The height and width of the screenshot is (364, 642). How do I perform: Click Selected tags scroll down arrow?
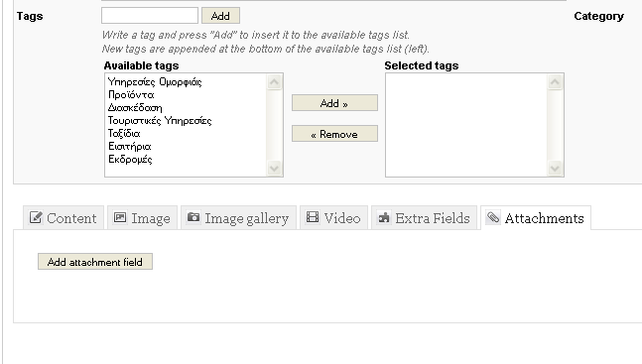pyautogui.click(x=555, y=168)
